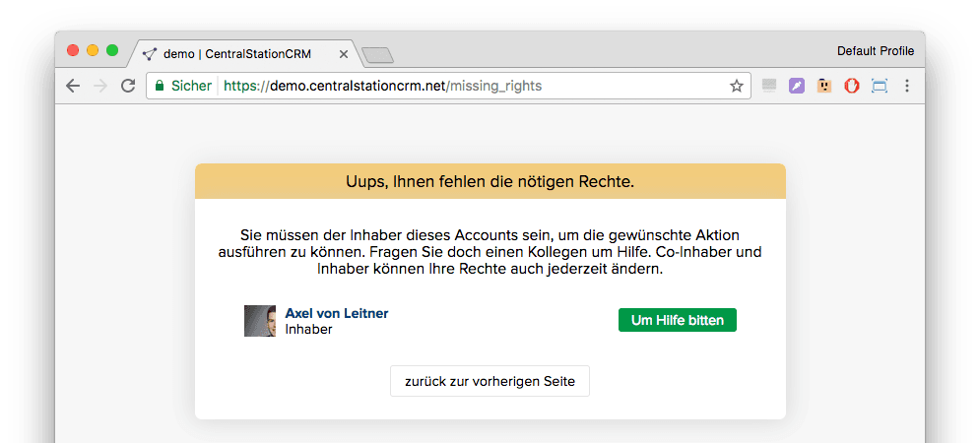Open the Axel von Leitner profile link
The width and height of the screenshot is (980, 443).
coord(336,313)
